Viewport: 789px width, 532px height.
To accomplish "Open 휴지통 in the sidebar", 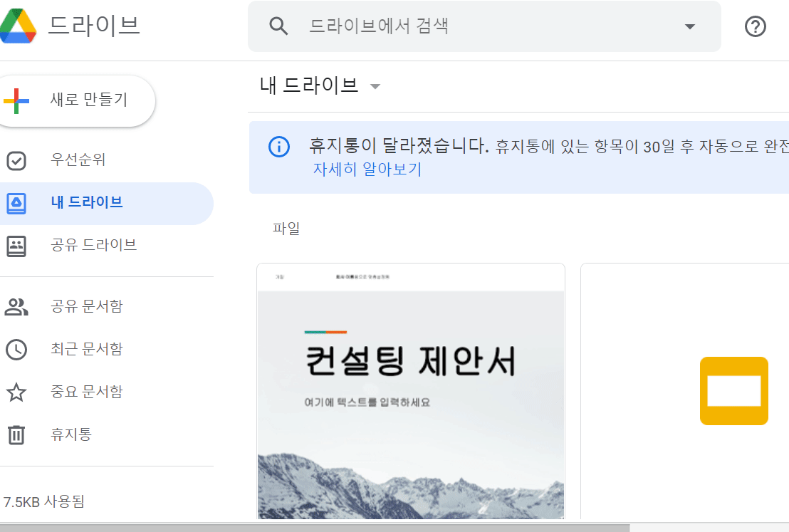I will [107, 435].
